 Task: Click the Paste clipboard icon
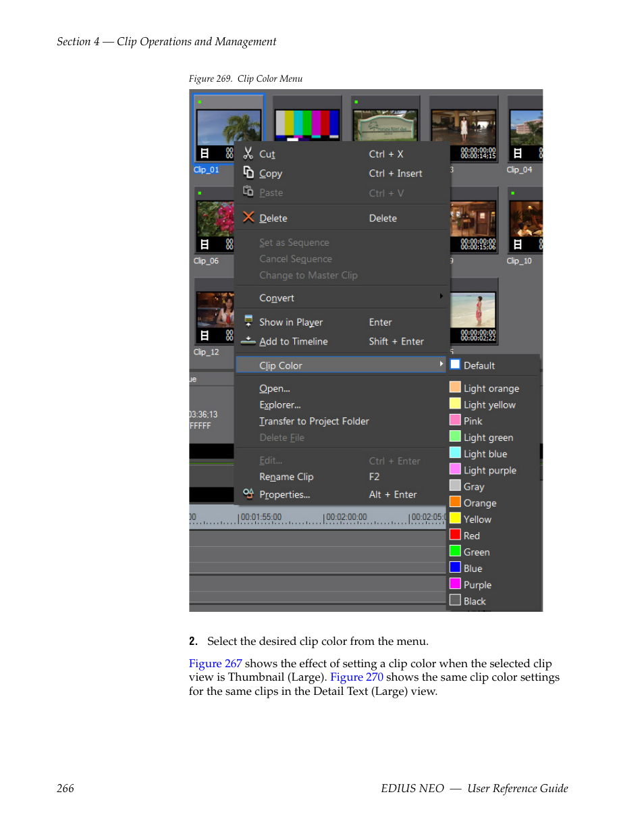pos(248,191)
